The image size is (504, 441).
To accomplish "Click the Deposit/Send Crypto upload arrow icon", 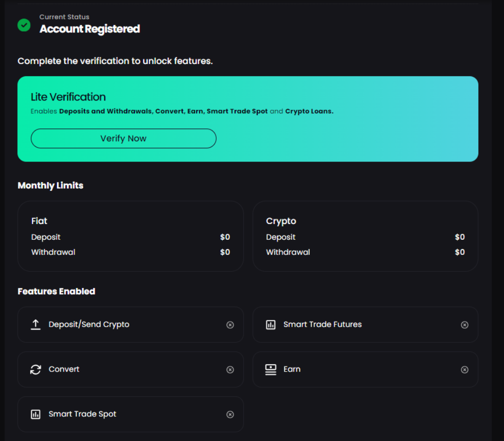I will pyautogui.click(x=35, y=325).
